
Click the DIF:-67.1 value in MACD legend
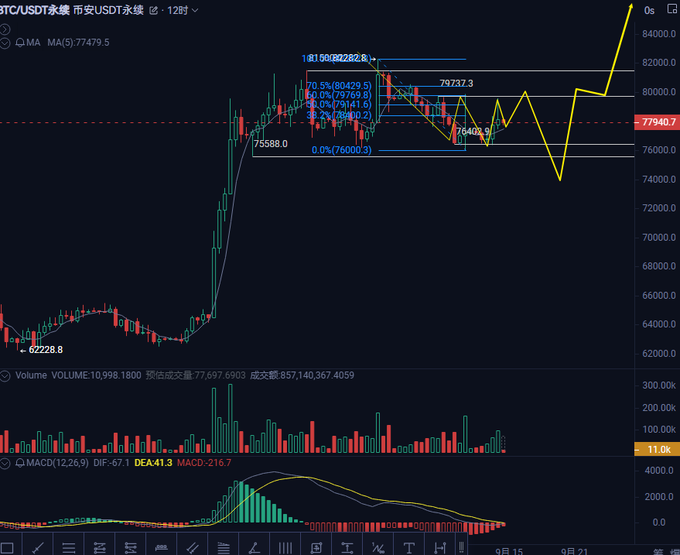[111, 463]
